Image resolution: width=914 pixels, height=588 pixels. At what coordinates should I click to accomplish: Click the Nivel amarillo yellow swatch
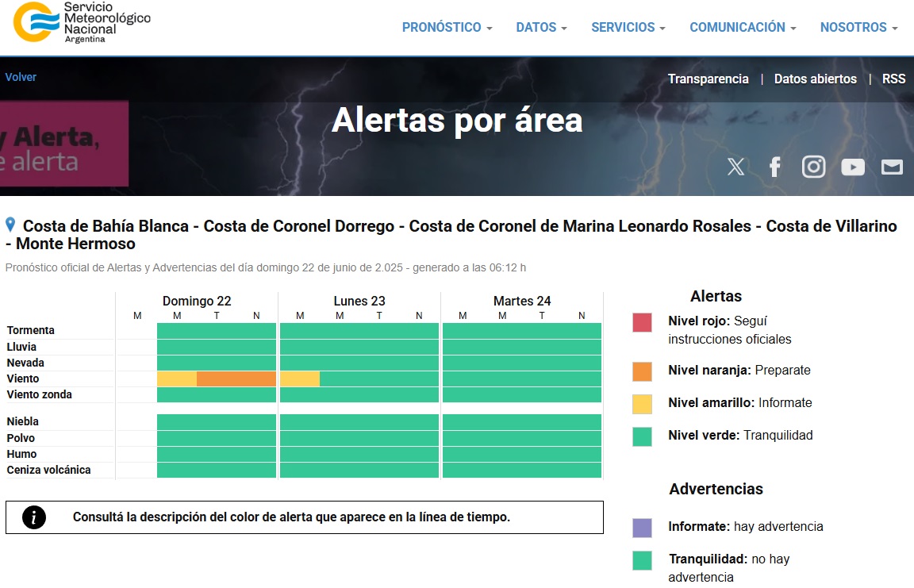[x=643, y=404]
